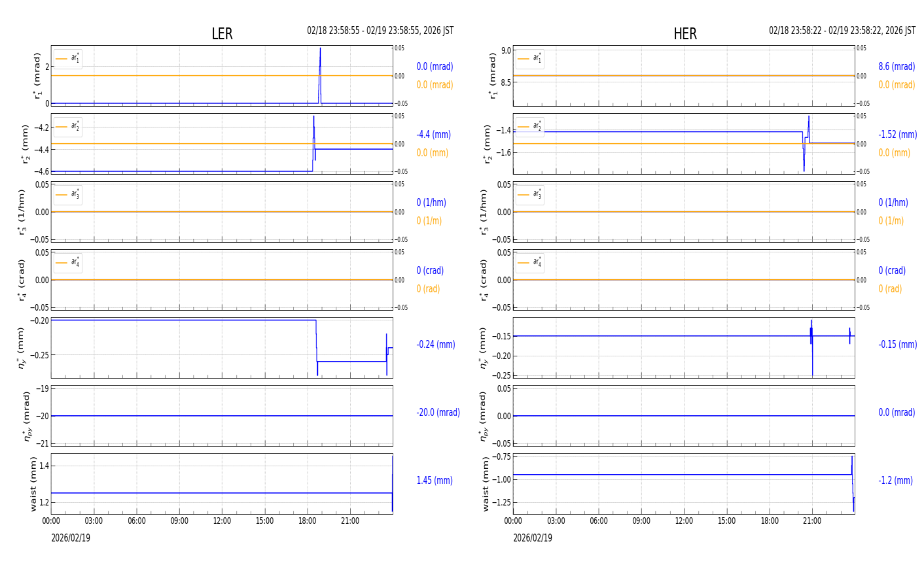Screen dimensions: 924x565
Task: Click the ∂r1* legend in the HER r1* plot
Action: click(530, 59)
